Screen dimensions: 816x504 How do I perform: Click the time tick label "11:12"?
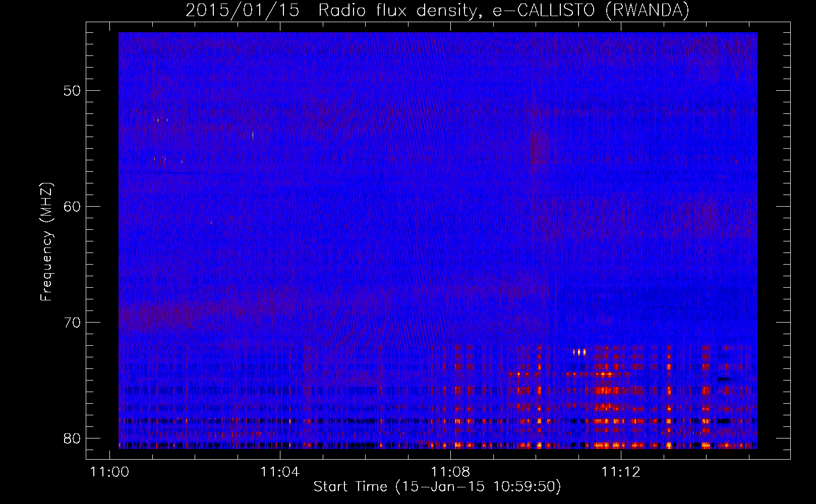click(x=621, y=472)
